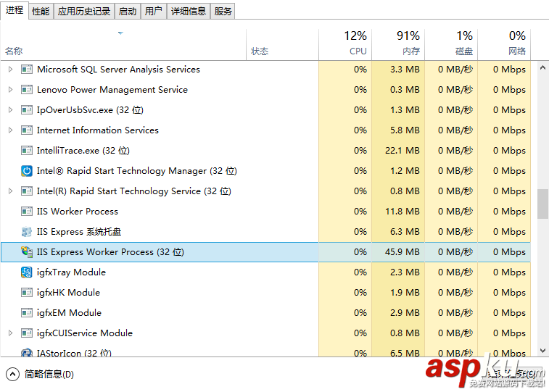This screenshot has height=392, width=549.
Task: Click the IntelliTrace.exe process icon
Action: (27, 151)
